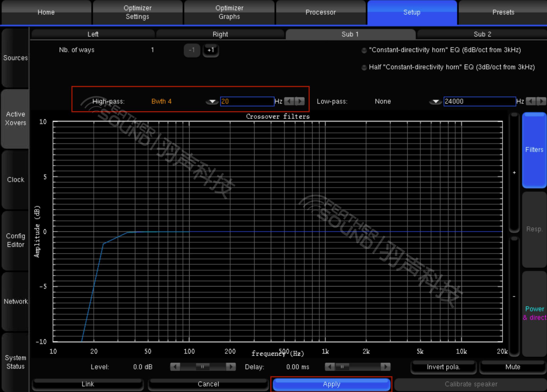The image size is (547, 392).
Task: Click the Invert pola. button
Action: (443, 367)
